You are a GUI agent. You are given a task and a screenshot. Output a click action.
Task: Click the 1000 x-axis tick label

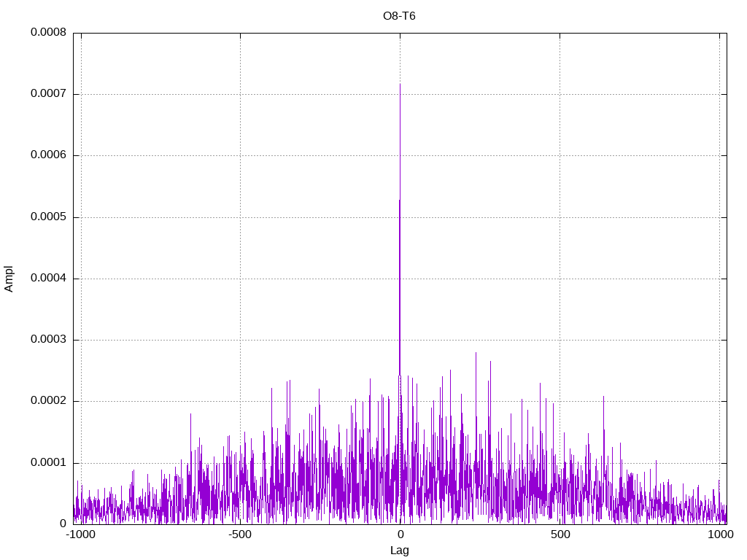(x=720, y=534)
